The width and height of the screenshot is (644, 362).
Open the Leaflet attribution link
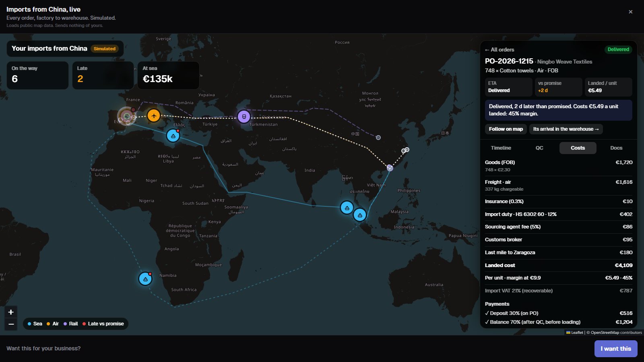point(575,333)
